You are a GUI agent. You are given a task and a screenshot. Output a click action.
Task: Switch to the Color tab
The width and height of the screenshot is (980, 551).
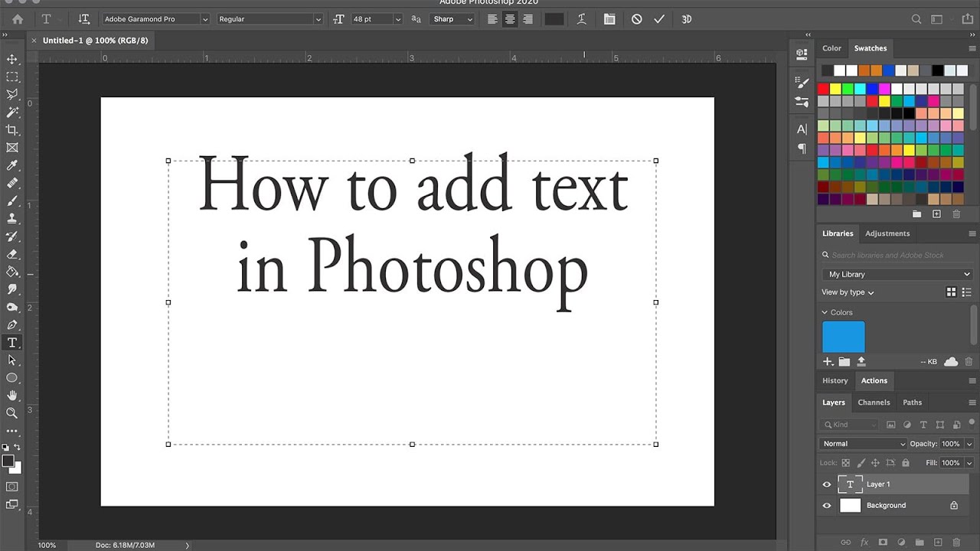(x=831, y=48)
